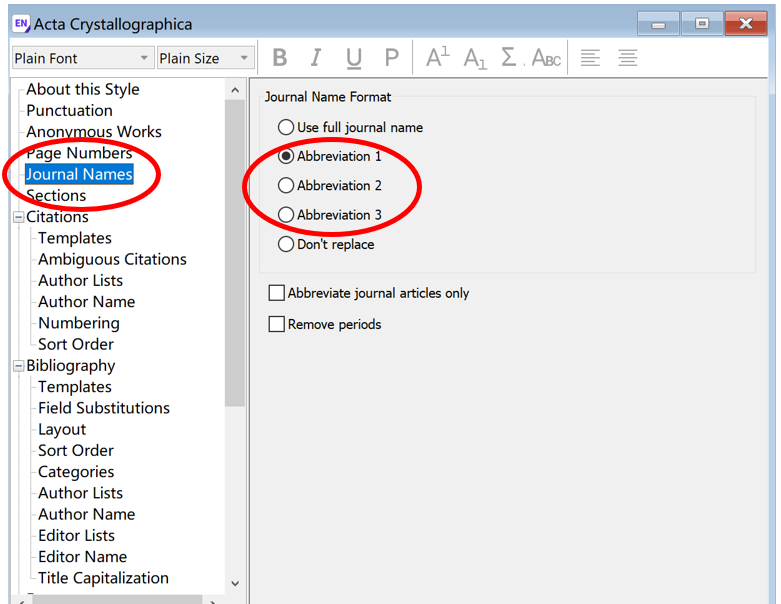Image resolution: width=781 pixels, height=604 pixels.
Task: Select the Citations tree heading
Action: click(57, 217)
